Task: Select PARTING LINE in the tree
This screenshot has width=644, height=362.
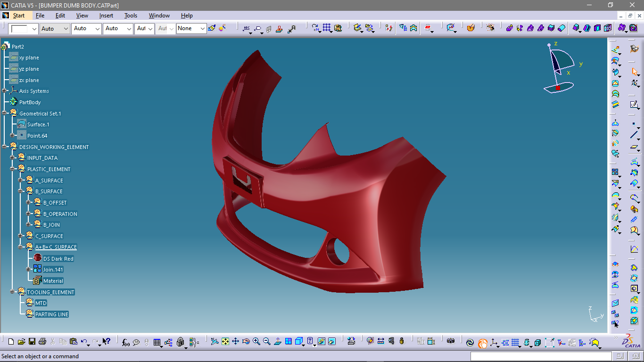Action: [52, 314]
